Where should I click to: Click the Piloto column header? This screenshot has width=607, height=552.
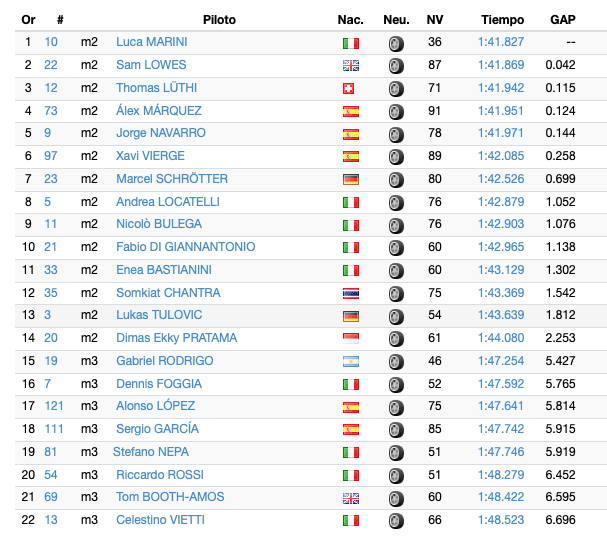[219, 20]
